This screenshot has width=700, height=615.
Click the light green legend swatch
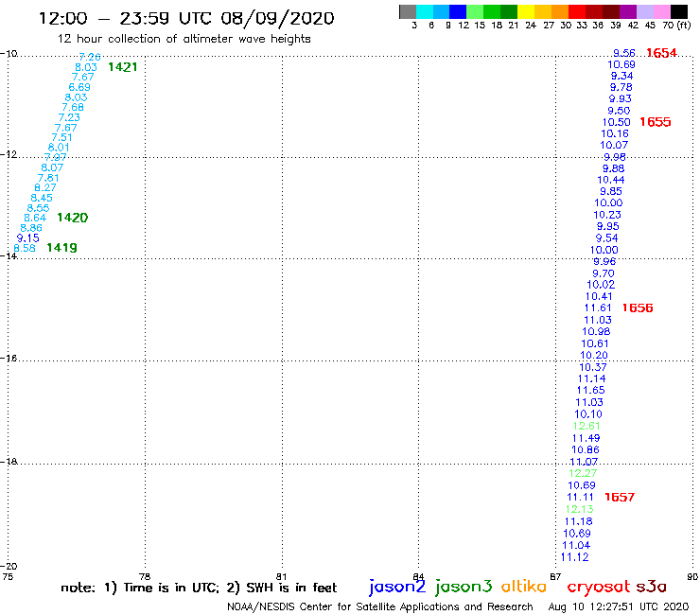475,11
